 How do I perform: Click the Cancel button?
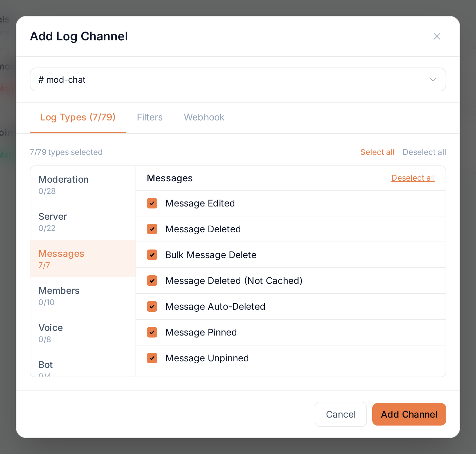[341, 414]
